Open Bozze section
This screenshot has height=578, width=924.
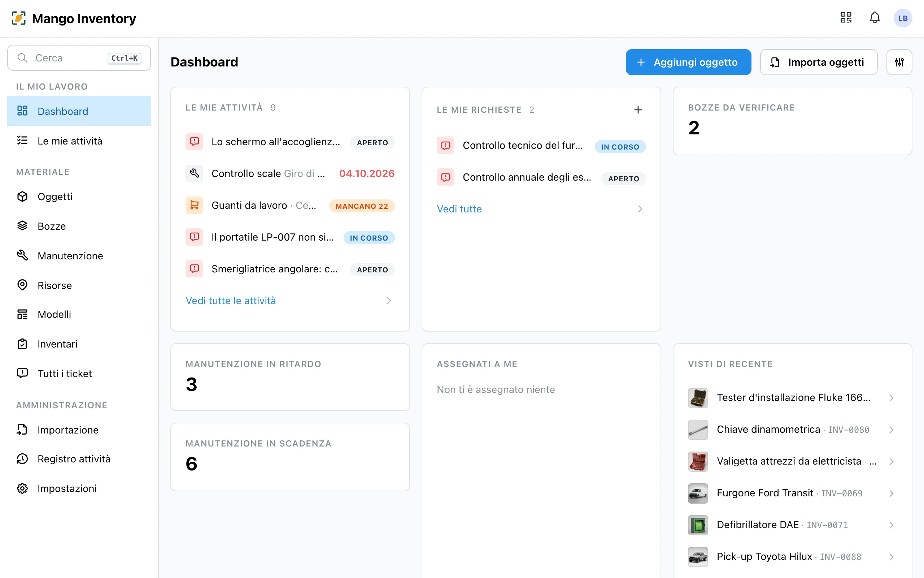click(79, 226)
